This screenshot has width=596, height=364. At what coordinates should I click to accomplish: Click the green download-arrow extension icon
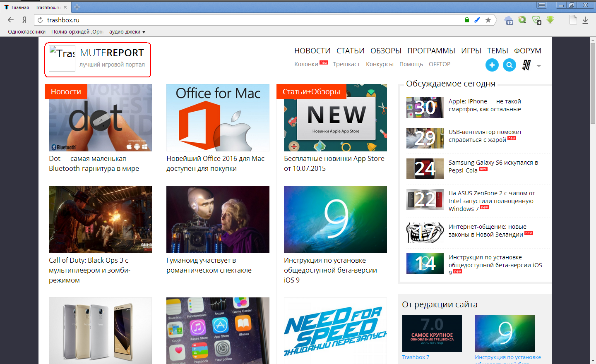point(550,19)
